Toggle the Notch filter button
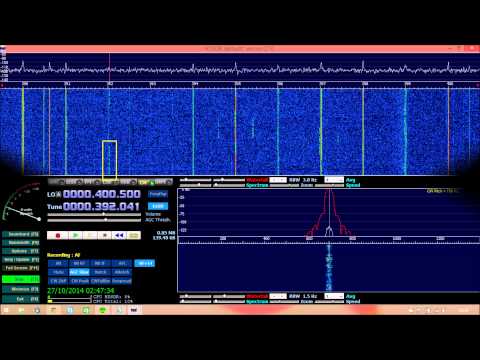Screen dimensions: 480x360 pyautogui.click(x=100, y=272)
